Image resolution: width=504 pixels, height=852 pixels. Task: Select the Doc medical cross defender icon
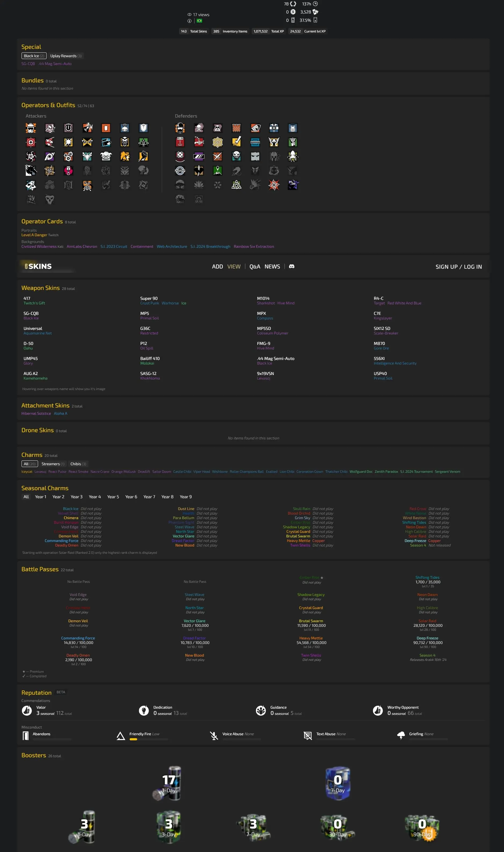click(x=274, y=128)
